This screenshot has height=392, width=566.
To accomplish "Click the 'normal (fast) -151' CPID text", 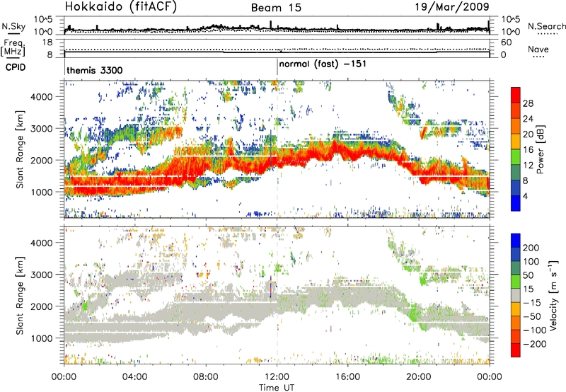I will click(x=323, y=64).
